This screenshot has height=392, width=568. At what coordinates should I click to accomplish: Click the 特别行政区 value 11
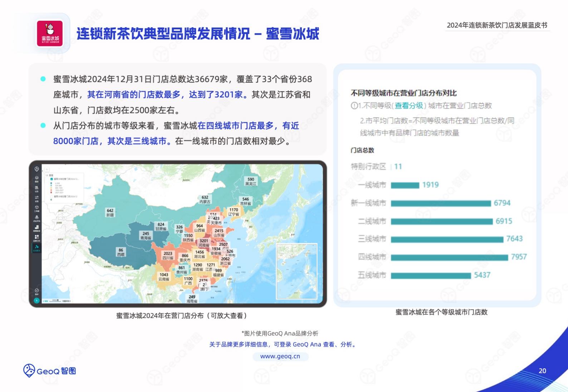click(398, 167)
